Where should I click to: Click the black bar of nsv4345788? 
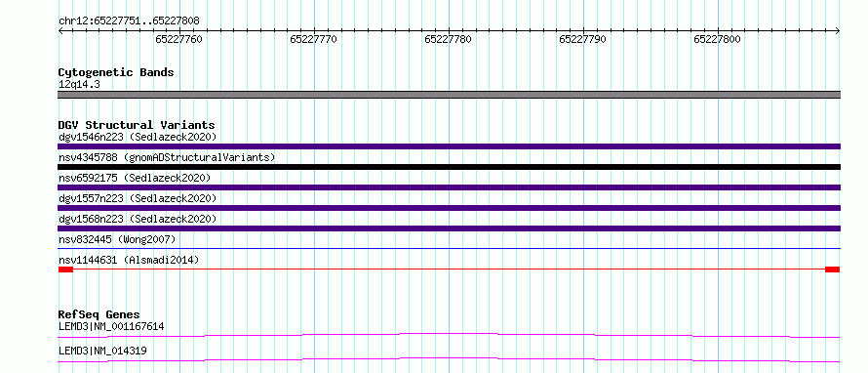pyautogui.click(x=449, y=167)
